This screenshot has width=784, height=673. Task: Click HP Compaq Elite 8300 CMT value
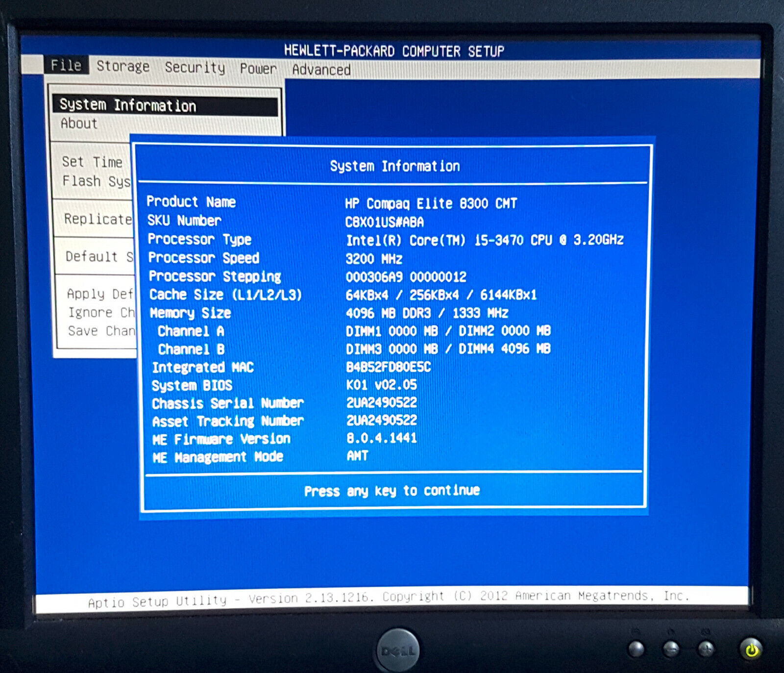[x=431, y=203]
